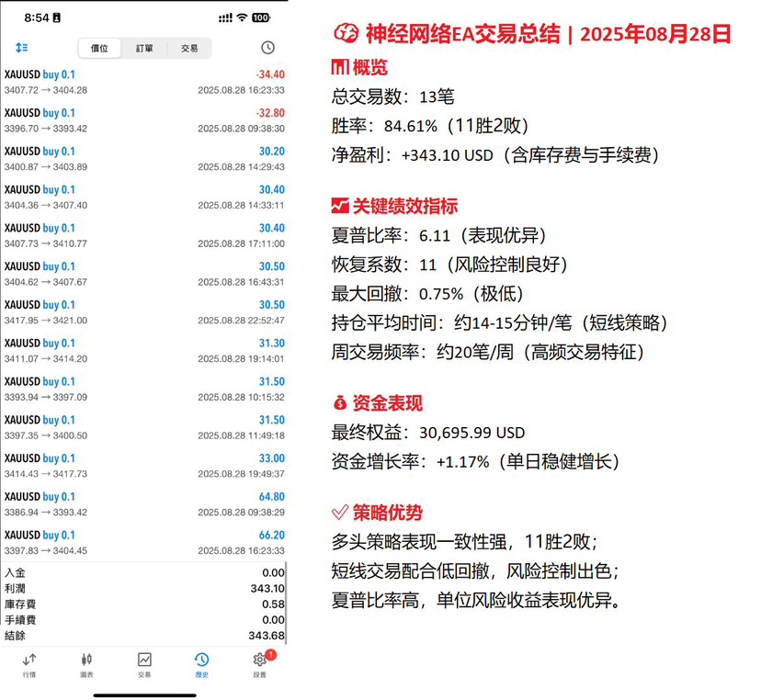Screen dimensions: 761x700
Task: Click the 最大回撤：0.75% line
Action: (427, 293)
